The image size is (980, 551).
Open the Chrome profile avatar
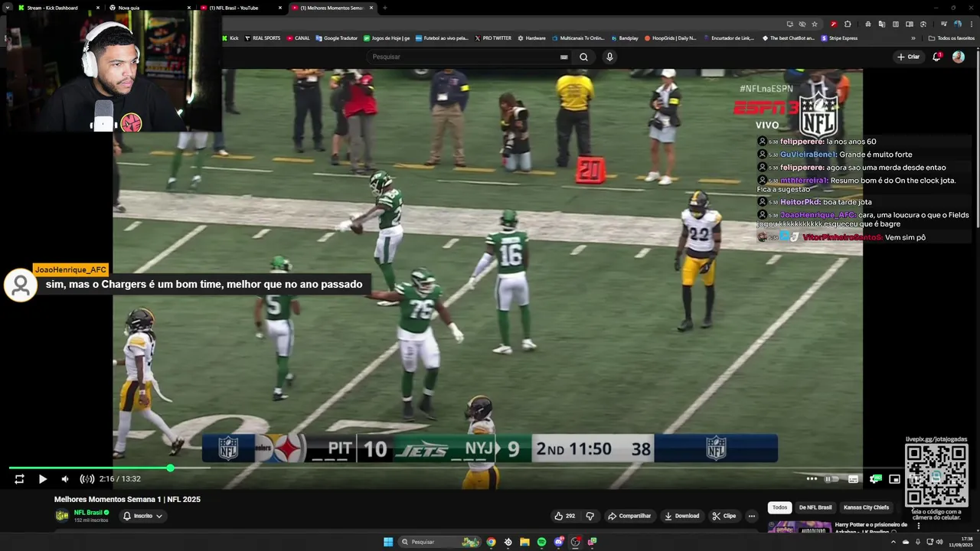(x=957, y=24)
